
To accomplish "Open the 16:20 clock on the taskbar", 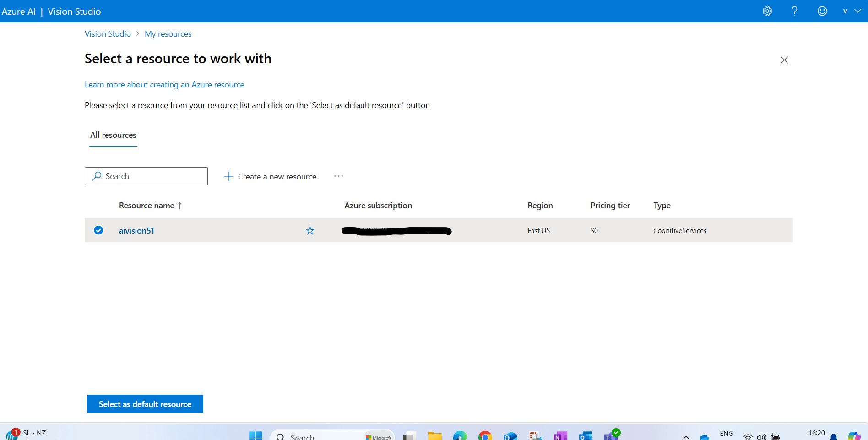I will pos(816,434).
